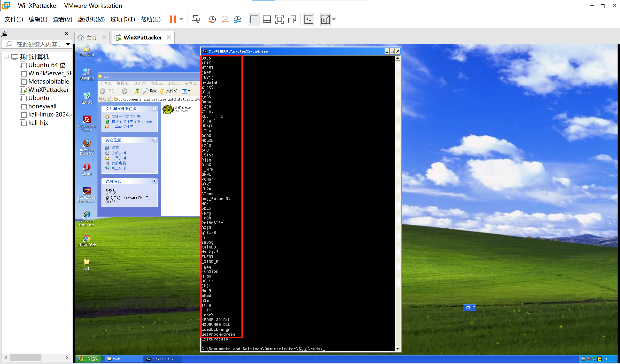Image resolution: width=620 pixels, height=364 pixels.
Task: Toggle the thumbnail bar view icon
Action: [267, 19]
